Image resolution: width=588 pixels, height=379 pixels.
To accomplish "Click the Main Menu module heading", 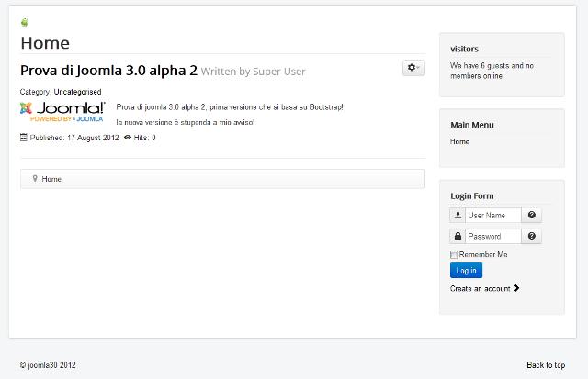I will [472, 125].
